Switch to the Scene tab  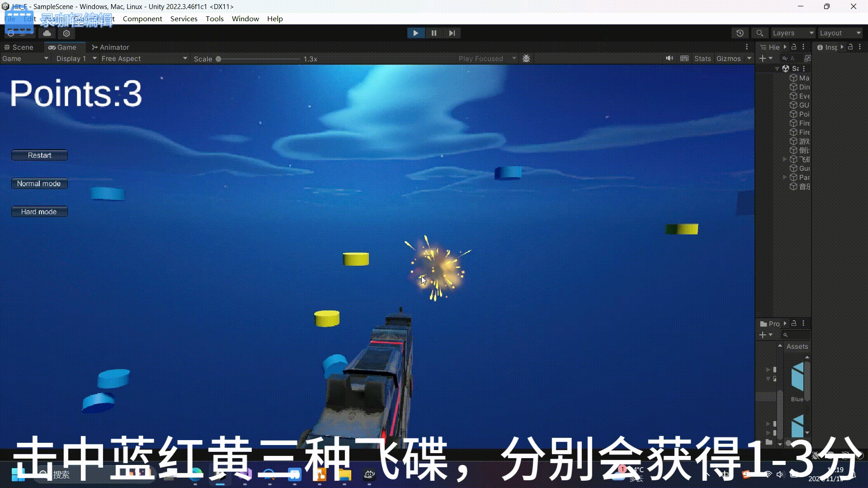19,47
